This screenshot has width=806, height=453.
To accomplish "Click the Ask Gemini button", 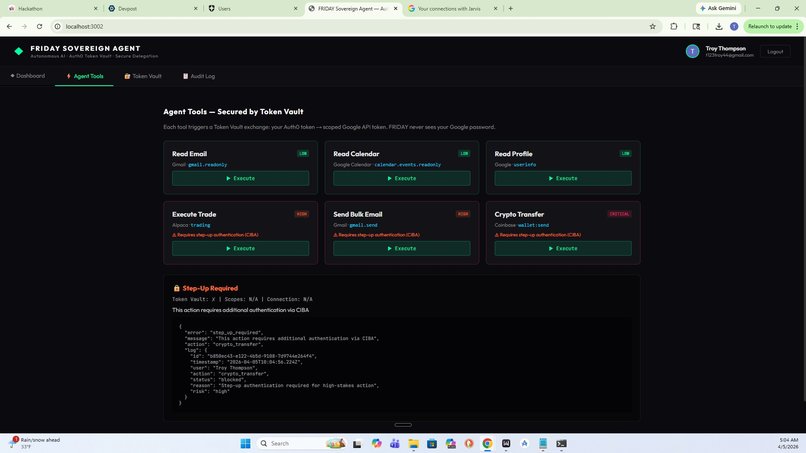I will click(718, 8).
